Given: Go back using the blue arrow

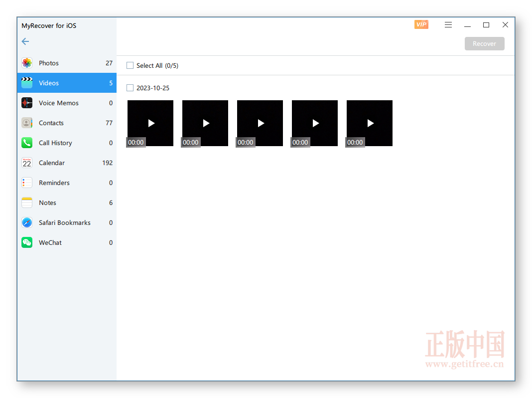Looking at the screenshot, I should tap(25, 41).
